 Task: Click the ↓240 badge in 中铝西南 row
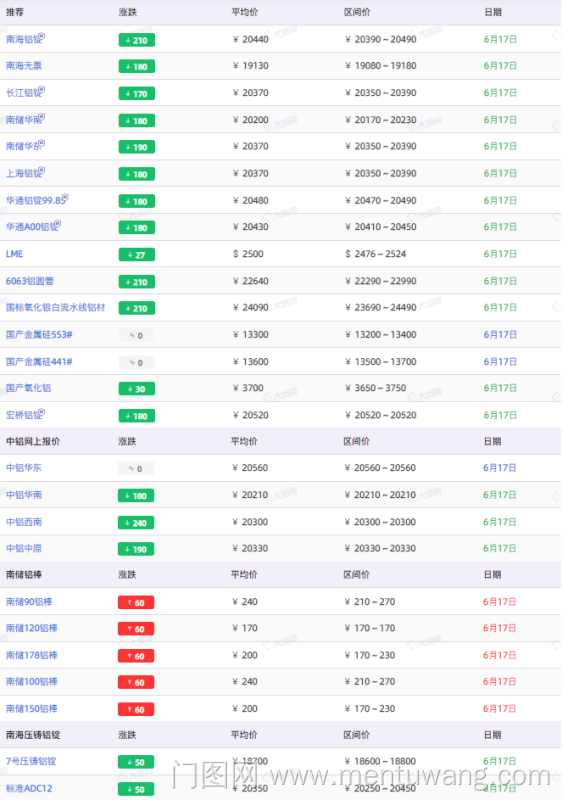click(136, 523)
